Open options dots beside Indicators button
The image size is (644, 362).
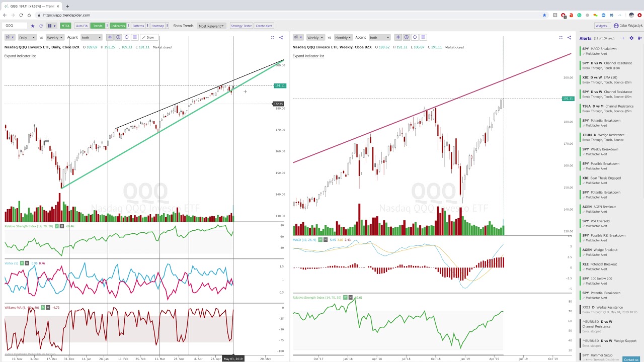tap(128, 26)
